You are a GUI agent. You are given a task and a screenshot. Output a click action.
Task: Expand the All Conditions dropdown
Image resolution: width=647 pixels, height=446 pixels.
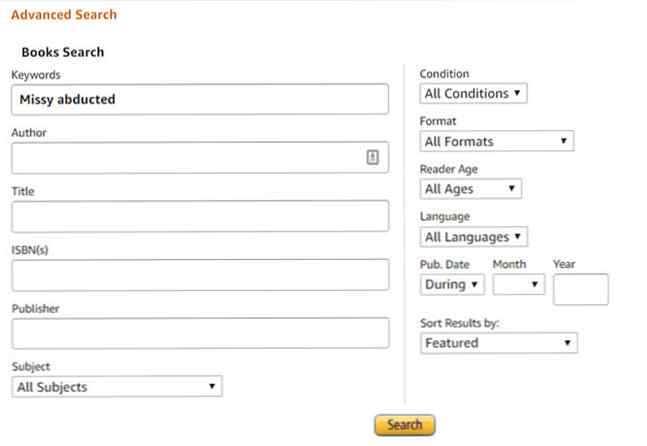point(473,94)
